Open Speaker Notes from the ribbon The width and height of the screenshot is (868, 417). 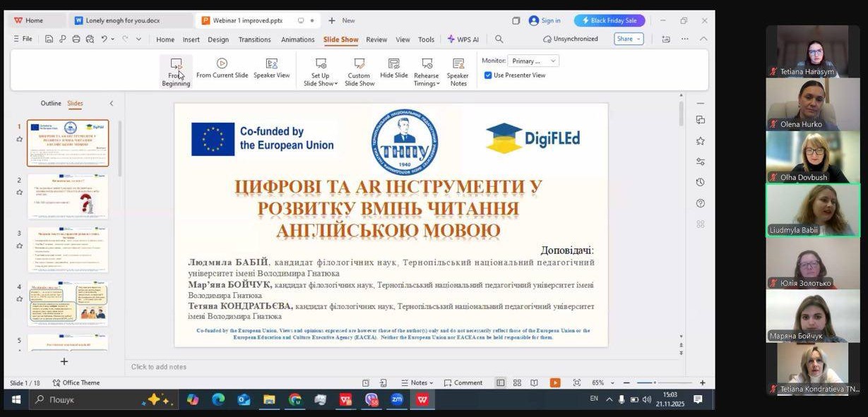458,72
